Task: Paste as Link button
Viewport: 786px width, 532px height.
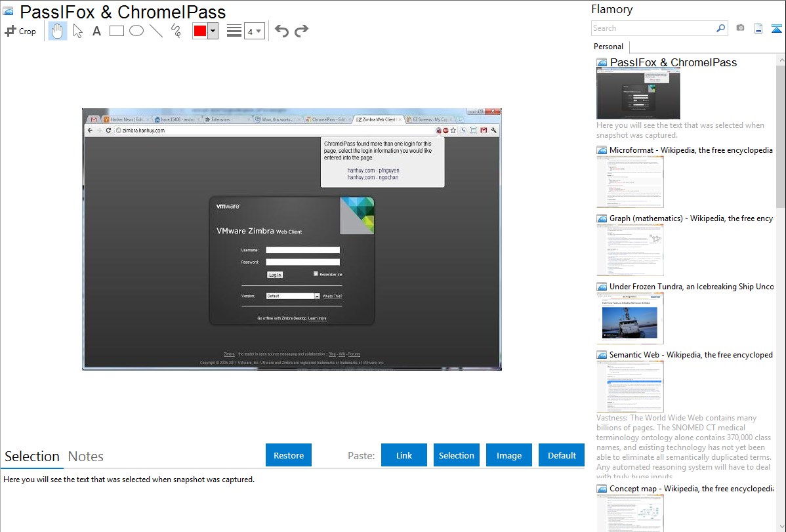Action: (404, 455)
